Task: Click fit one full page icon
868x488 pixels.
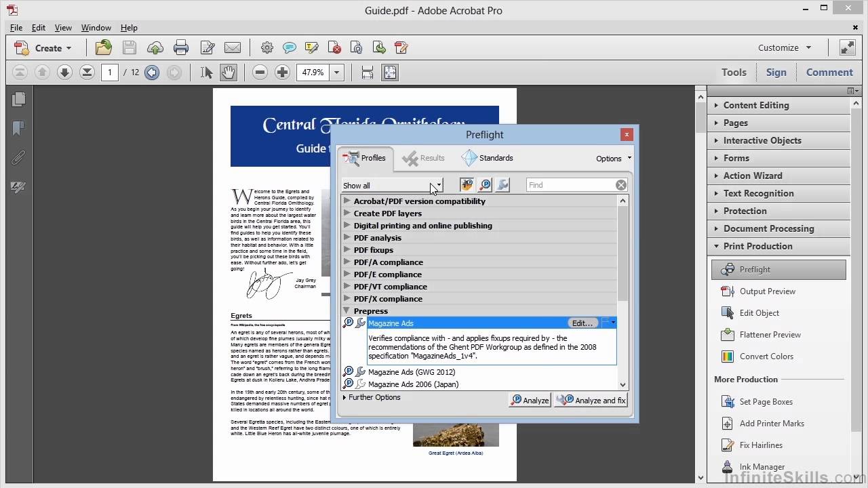Action: 390,72
